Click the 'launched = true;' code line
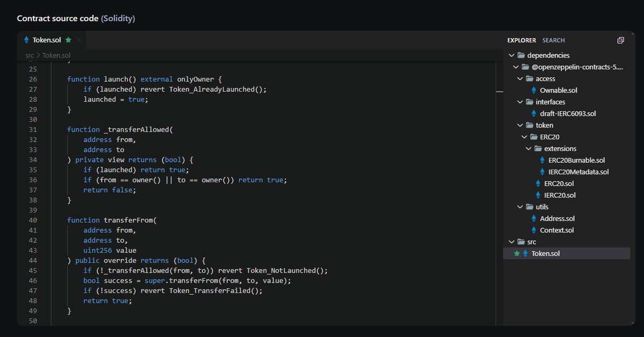This screenshot has height=337, width=644. (x=115, y=99)
